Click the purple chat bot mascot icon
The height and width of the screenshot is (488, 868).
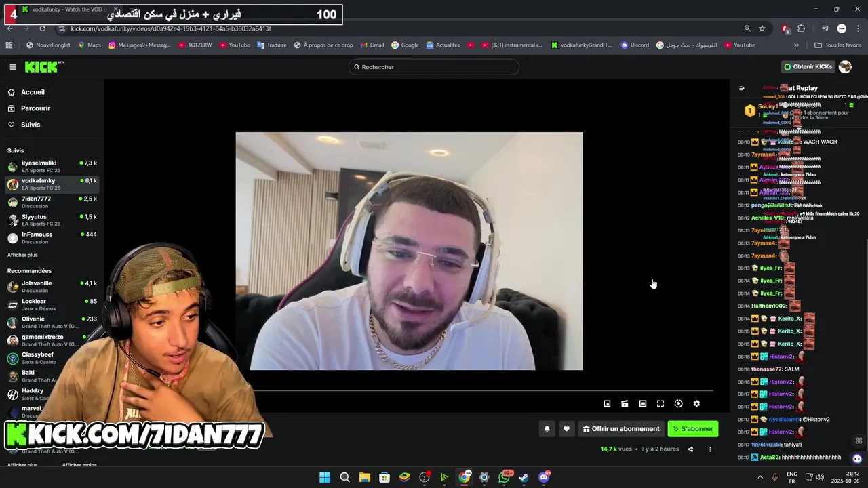(857, 459)
